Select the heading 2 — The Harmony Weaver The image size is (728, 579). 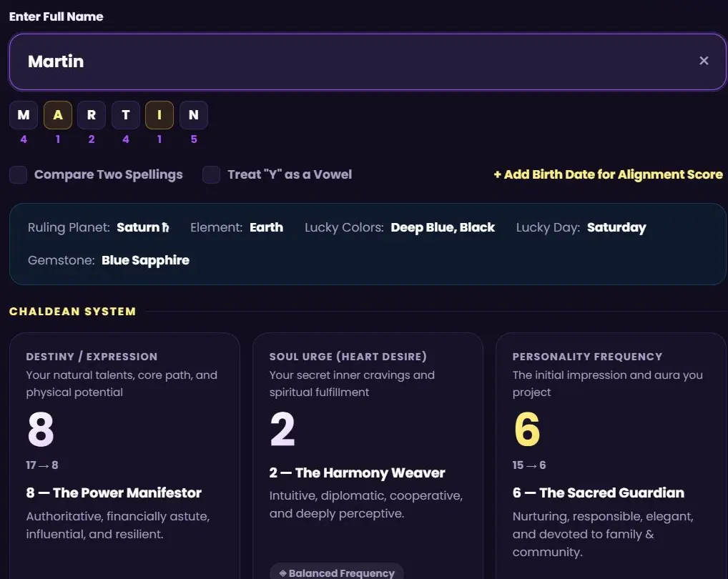pos(357,472)
